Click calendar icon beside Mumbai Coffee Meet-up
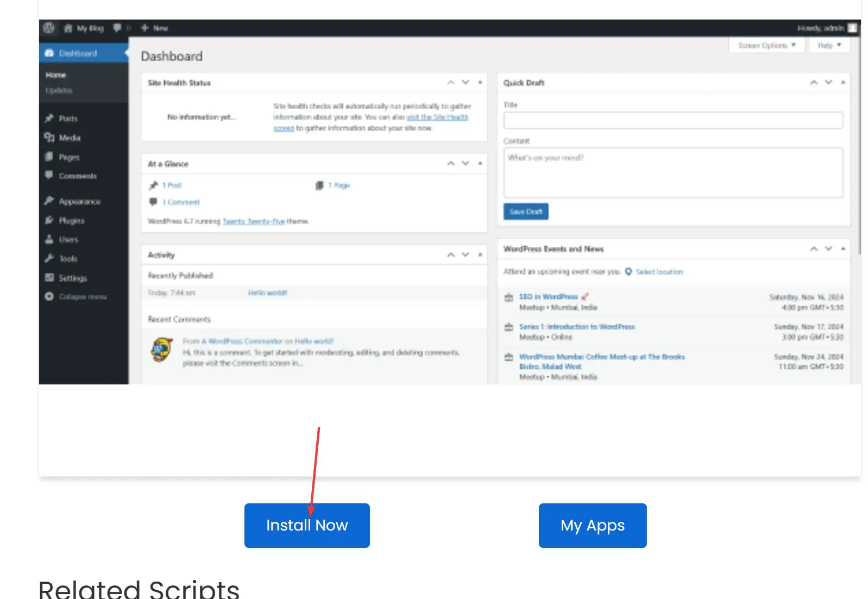 pyautogui.click(x=509, y=357)
